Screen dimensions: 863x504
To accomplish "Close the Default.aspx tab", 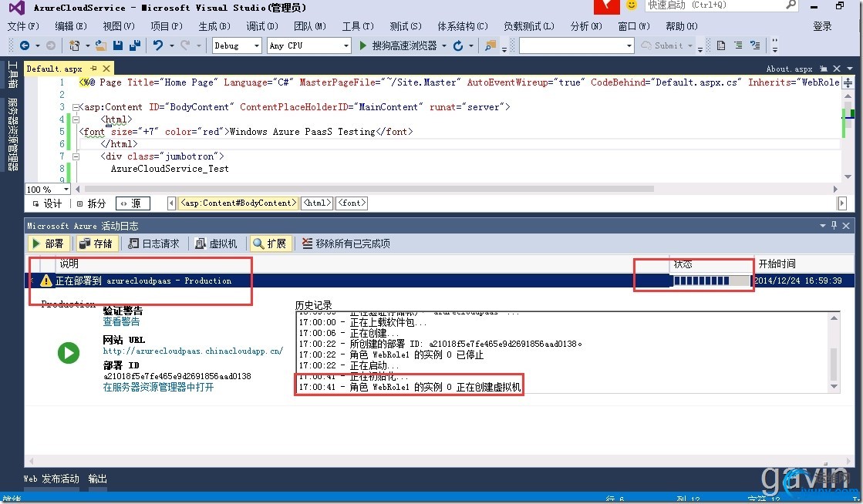I will [x=106, y=69].
